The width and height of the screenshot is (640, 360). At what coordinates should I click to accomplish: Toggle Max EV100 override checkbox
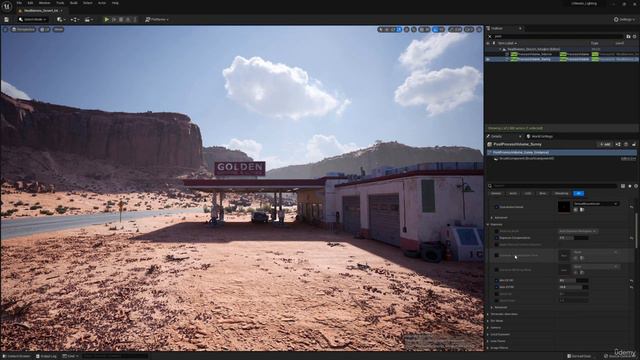(497, 287)
